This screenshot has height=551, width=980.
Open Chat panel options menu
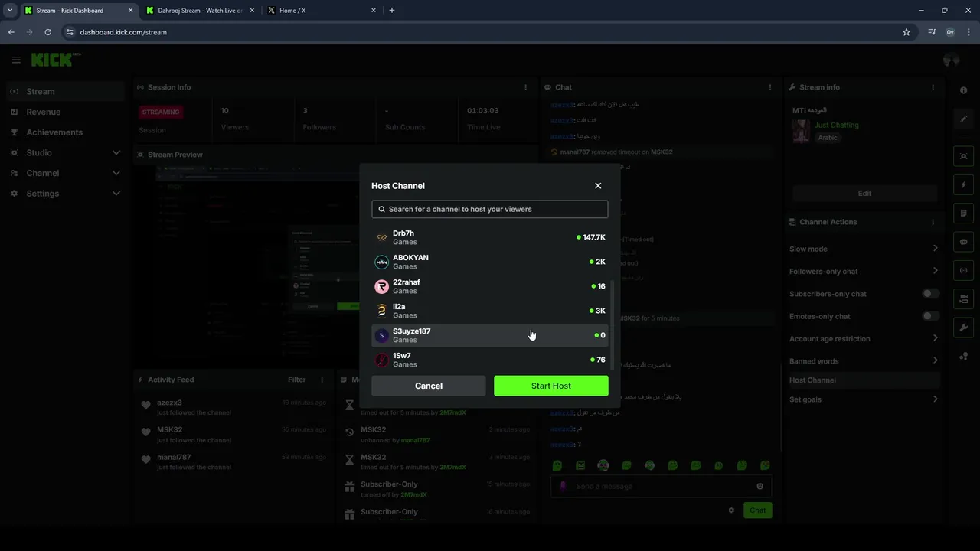click(x=771, y=87)
